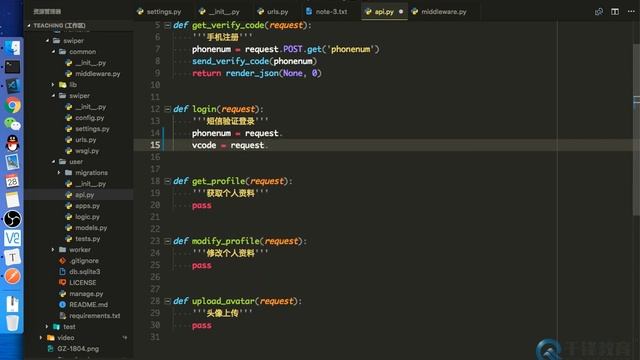The height and width of the screenshot is (360, 640).
Task: Click the Visual Studio Code dock icon
Action: coord(12,86)
